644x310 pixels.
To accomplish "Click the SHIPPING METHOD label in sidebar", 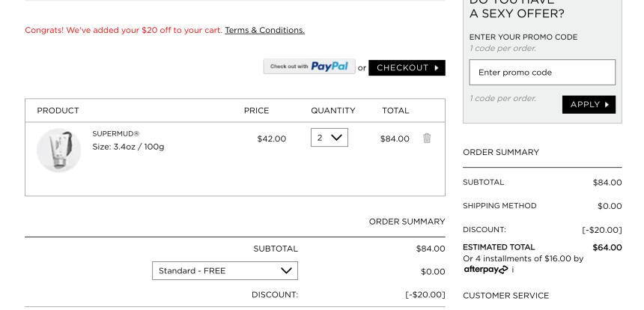I will pos(499,206).
